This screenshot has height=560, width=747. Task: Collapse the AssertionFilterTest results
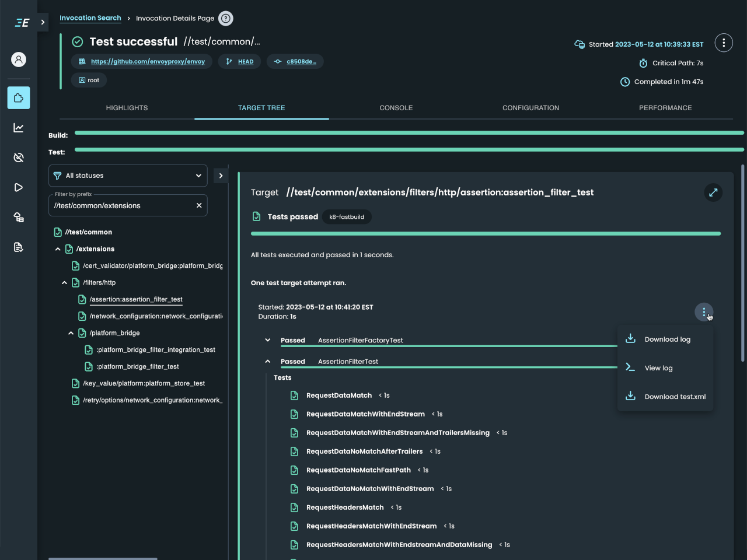pos(267,361)
